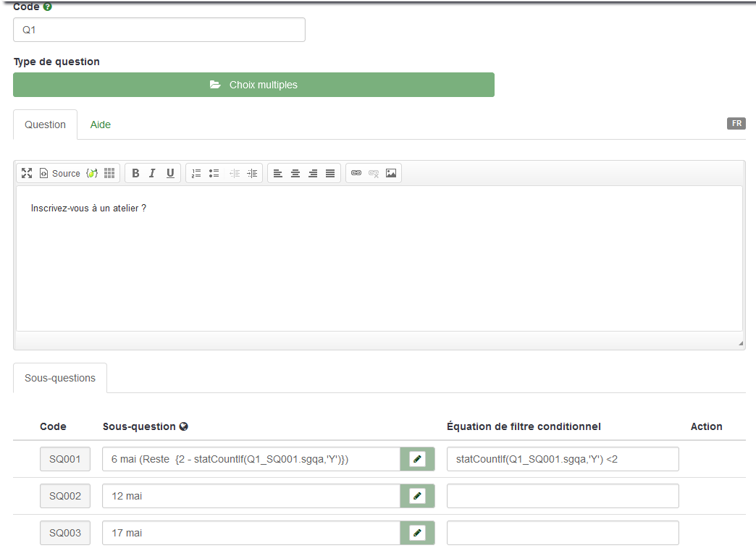Switch to the Aide tab
The image size is (756, 556).
[100, 125]
